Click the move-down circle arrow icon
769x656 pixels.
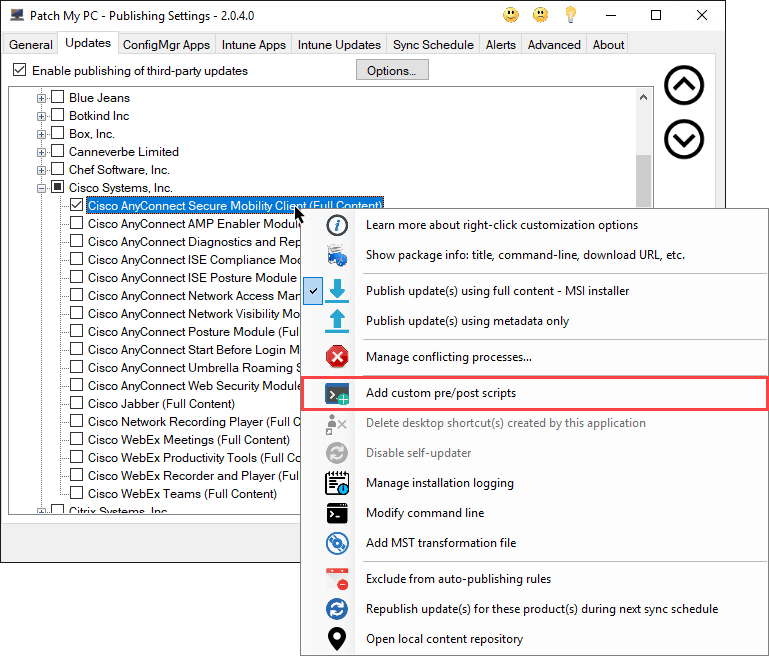[684, 139]
